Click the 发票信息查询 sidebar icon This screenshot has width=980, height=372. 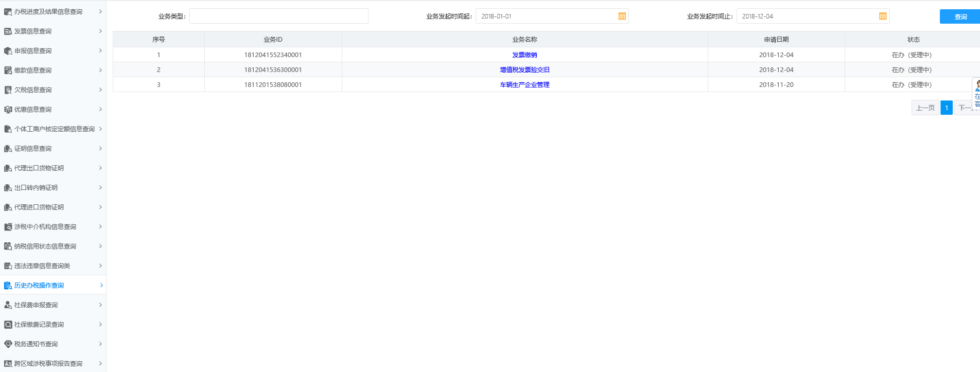[8, 31]
